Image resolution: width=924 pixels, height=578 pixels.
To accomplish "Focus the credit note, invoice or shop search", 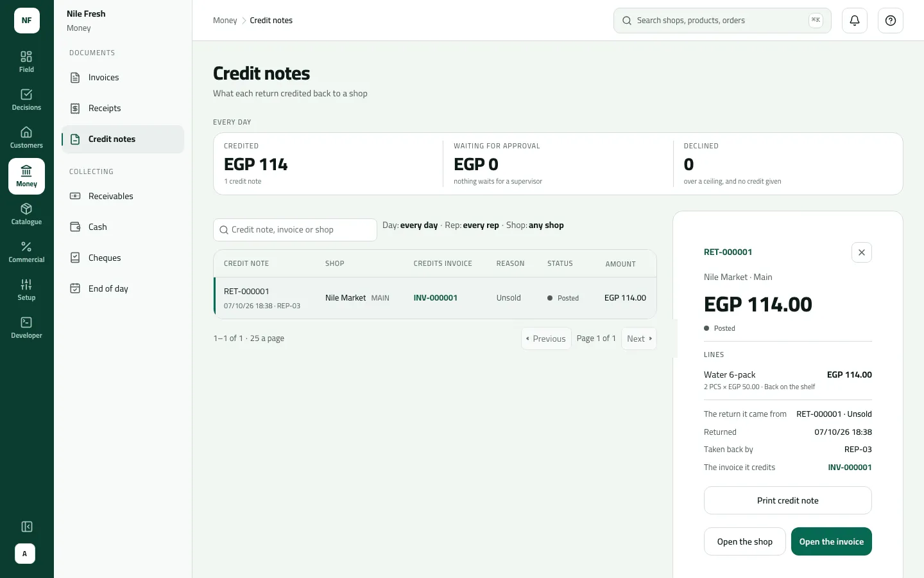I will [x=295, y=230].
